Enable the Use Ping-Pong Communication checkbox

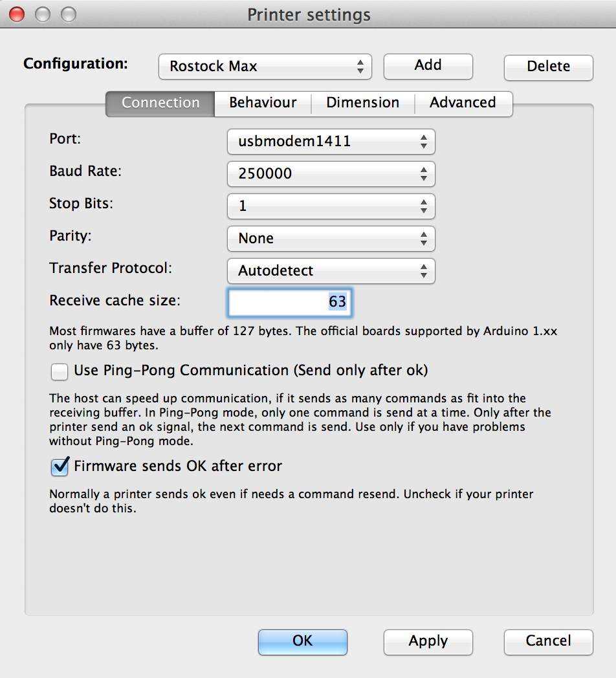pos(60,371)
